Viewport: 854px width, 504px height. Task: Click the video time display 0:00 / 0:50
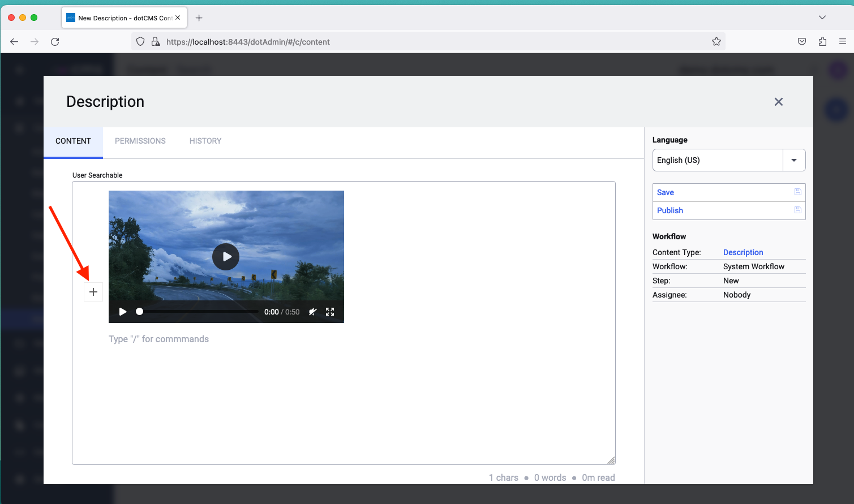(282, 312)
